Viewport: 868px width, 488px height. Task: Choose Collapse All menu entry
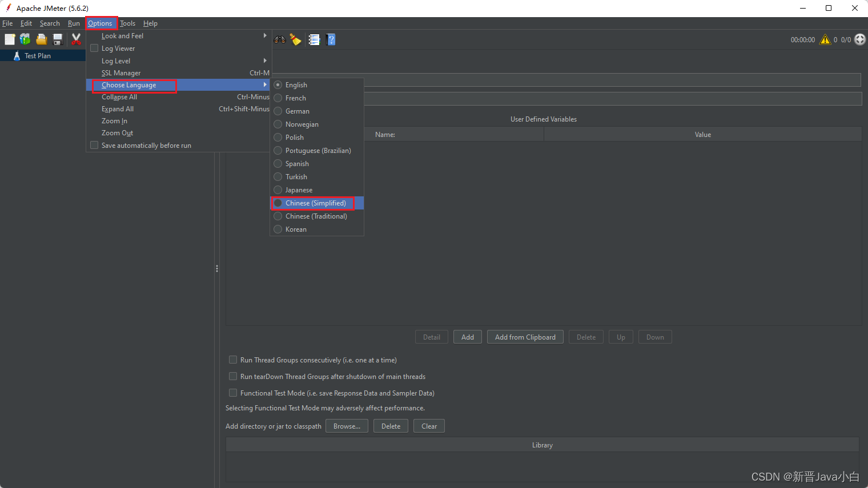pos(179,97)
